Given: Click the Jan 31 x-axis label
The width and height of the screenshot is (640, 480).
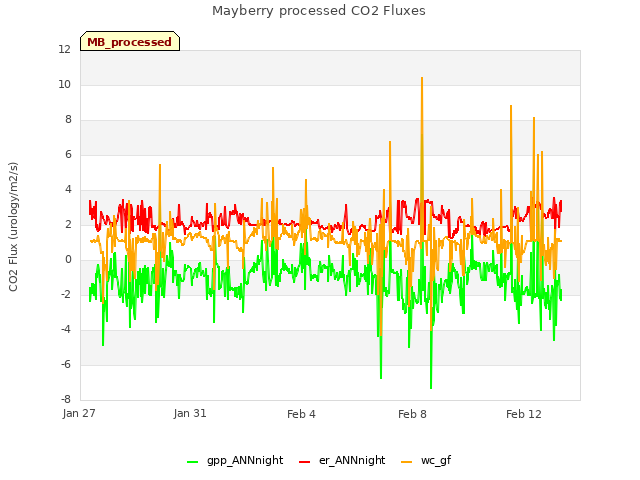Looking at the screenshot, I should click(190, 413).
